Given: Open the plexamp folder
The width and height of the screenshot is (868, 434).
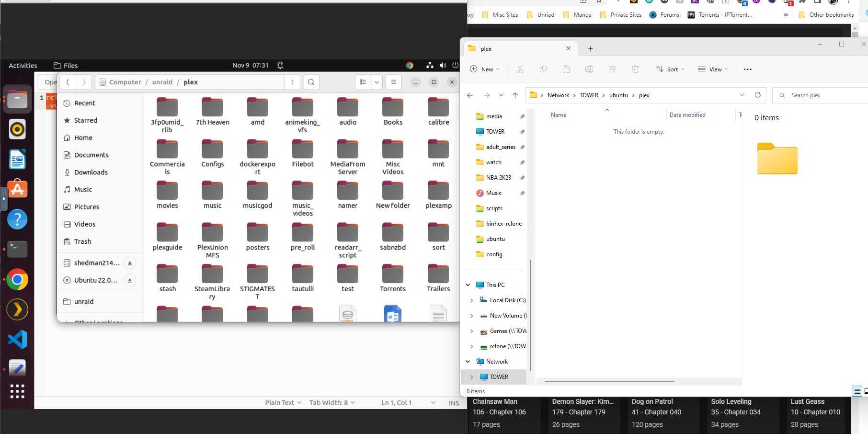Looking at the screenshot, I should (x=438, y=195).
